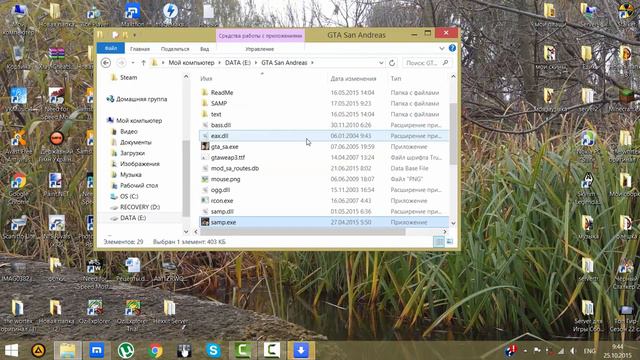Select the samp.exe application

coord(324,222)
